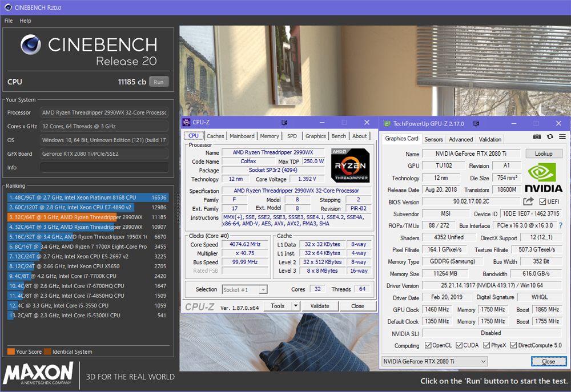The height and width of the screenshot is (392, 571).
Task: Open the Sensors tab in GPU-Z
Action: [x=433, y=139]
